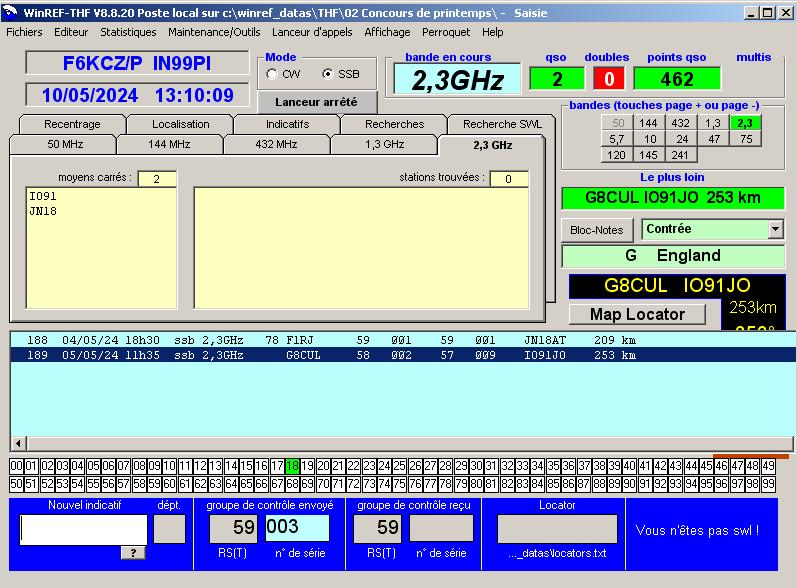Open the Lanceur d'appels menu
The height and width of the screenshot is (588, 797).
[312, 32]
